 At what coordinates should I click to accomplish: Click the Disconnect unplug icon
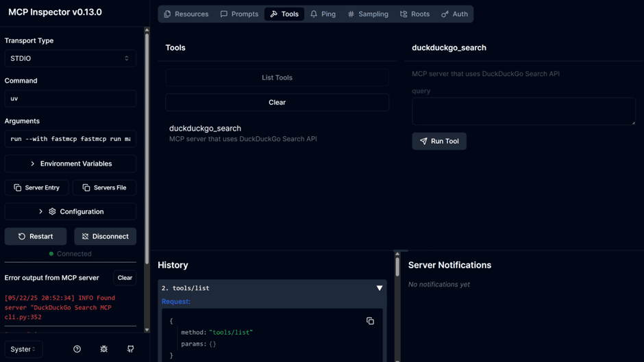(x=85, y=236)
